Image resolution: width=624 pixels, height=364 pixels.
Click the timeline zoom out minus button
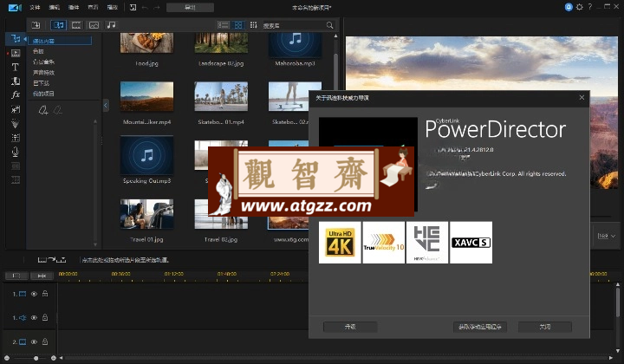pos(7,358)
